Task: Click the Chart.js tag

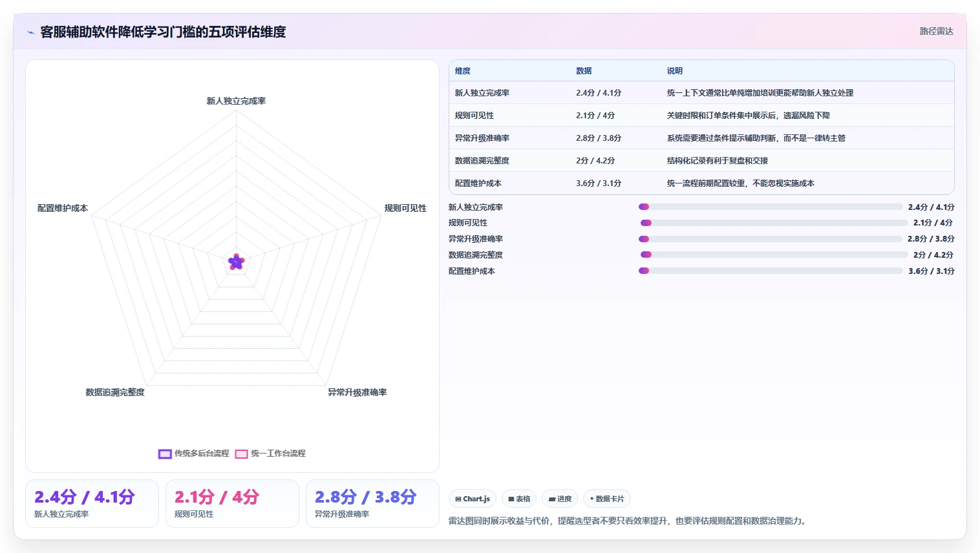Action: coord(473,499)
